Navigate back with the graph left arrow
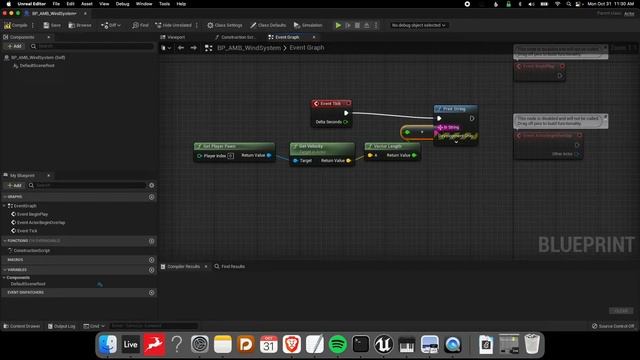 181,48
